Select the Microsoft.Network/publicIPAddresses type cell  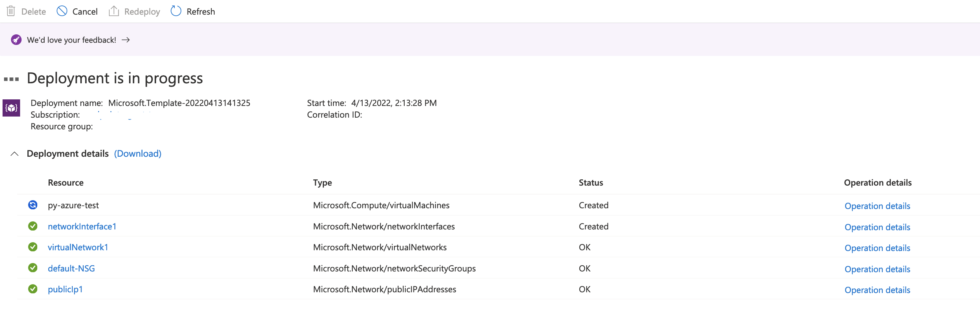pos(385,289)
